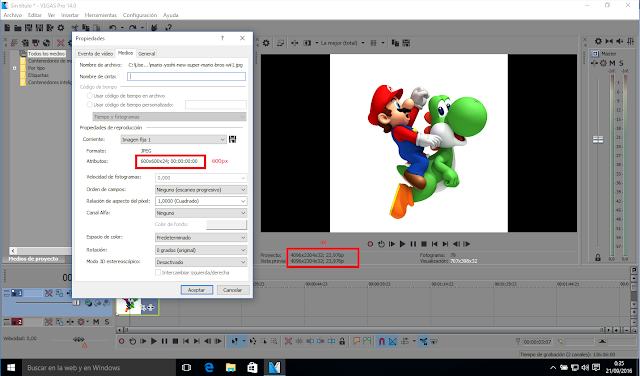Screen dimensions: 640x376
Task: Click the Aceptar button
Action: (197, 289)
